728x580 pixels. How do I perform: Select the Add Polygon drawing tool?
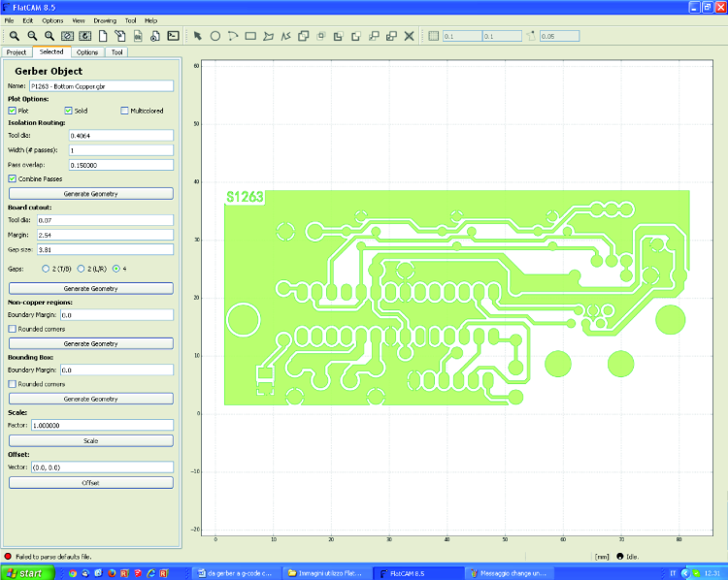(x=268, y=36)
